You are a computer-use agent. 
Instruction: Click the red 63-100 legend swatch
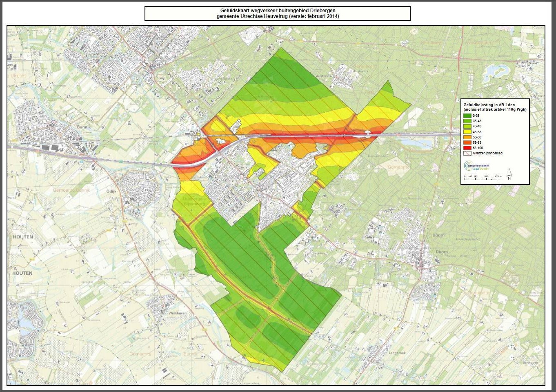click(x=467, y=148)
